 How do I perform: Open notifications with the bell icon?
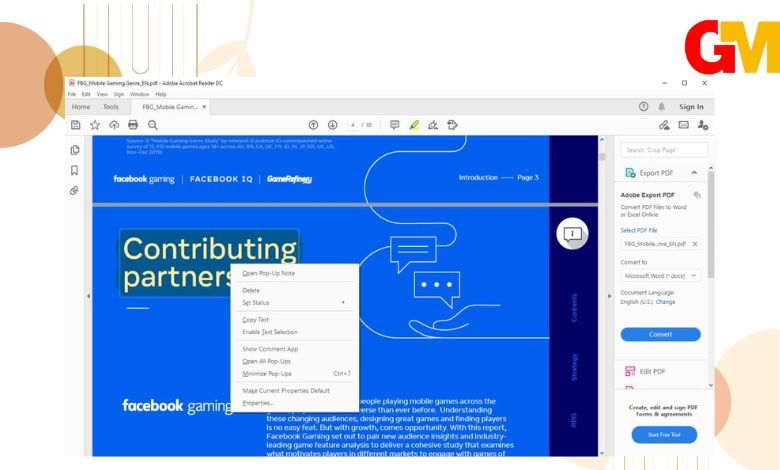(662, 106)
